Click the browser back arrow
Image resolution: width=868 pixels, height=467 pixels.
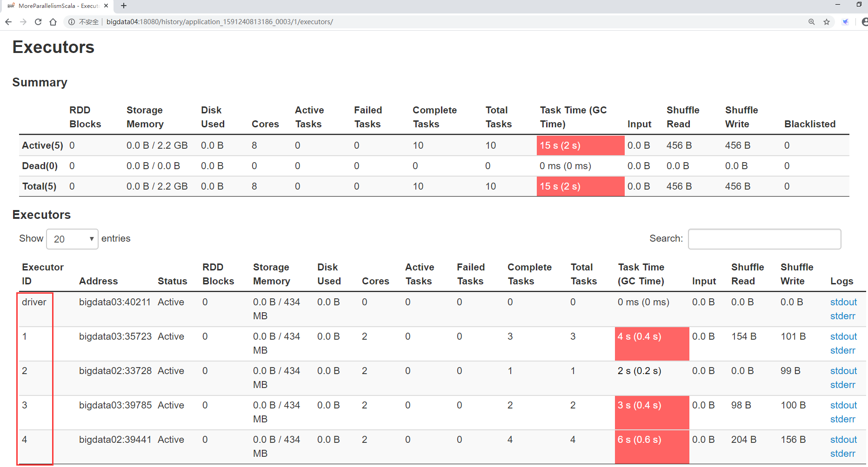click(8, 22)
